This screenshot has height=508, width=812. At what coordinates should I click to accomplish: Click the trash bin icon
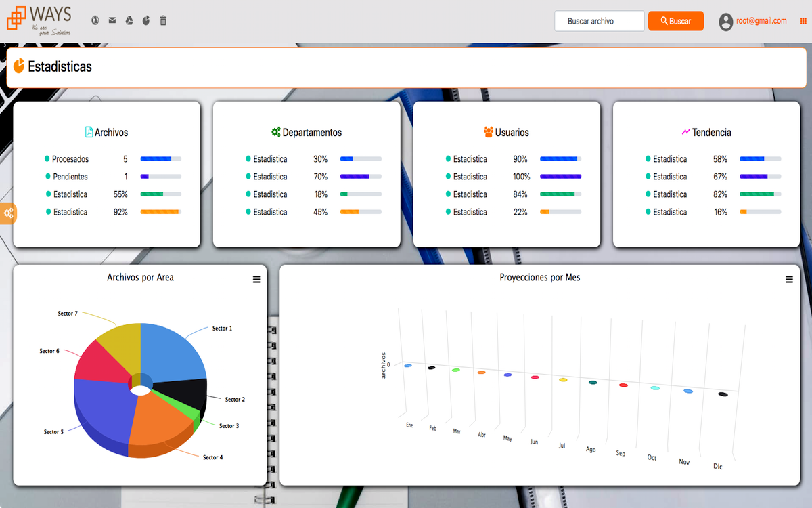(x=163, y=21)
